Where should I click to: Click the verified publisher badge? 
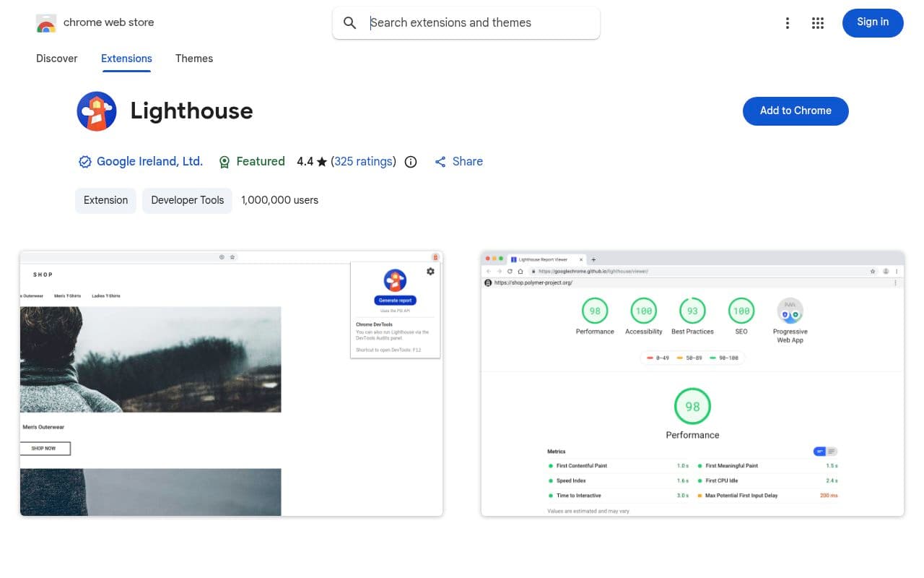(85, 161)
